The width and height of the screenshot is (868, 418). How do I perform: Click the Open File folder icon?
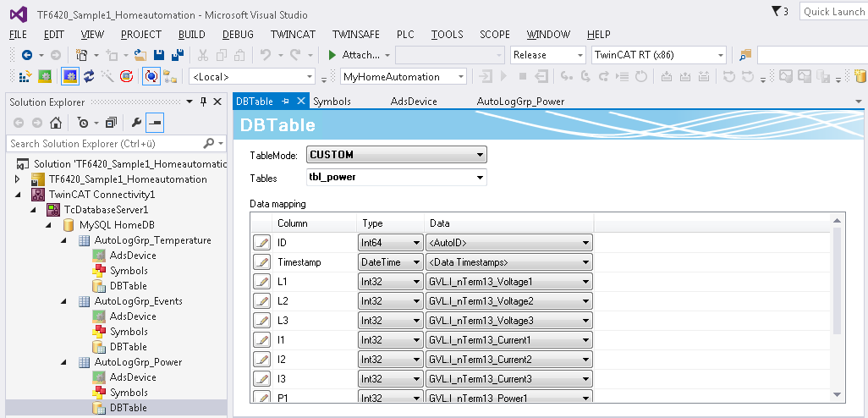[x=140, y=55]
